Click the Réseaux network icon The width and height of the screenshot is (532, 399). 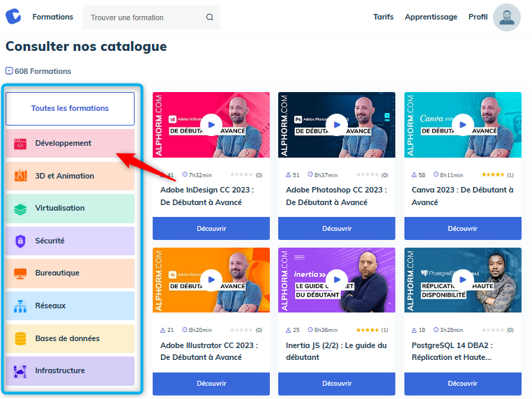(20, 306)
